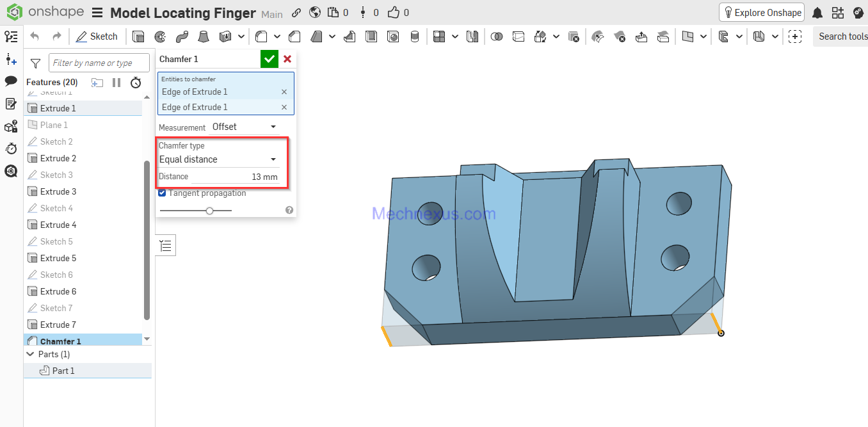868x427 pixels.
Task: Select the Revolve tool icon
Action: pos(160,36)
